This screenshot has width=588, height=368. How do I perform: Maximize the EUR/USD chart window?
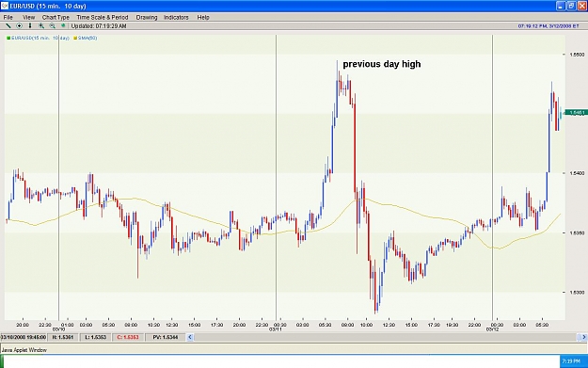point(571,6)
